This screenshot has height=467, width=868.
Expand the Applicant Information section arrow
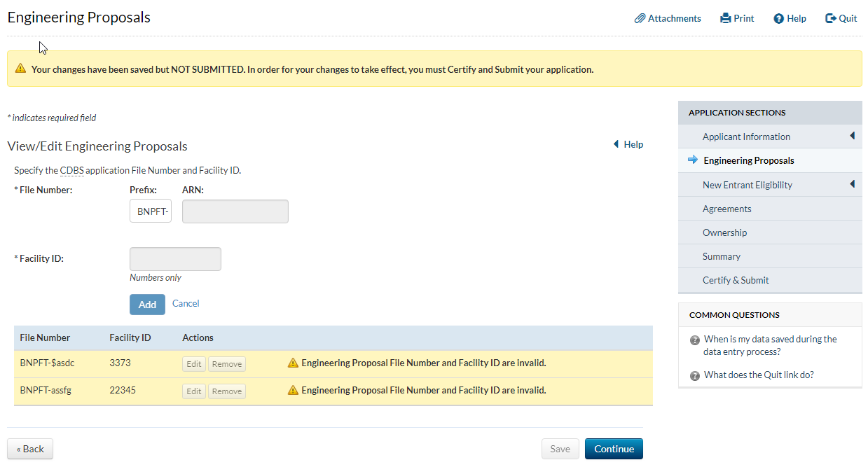pos(852,136)
